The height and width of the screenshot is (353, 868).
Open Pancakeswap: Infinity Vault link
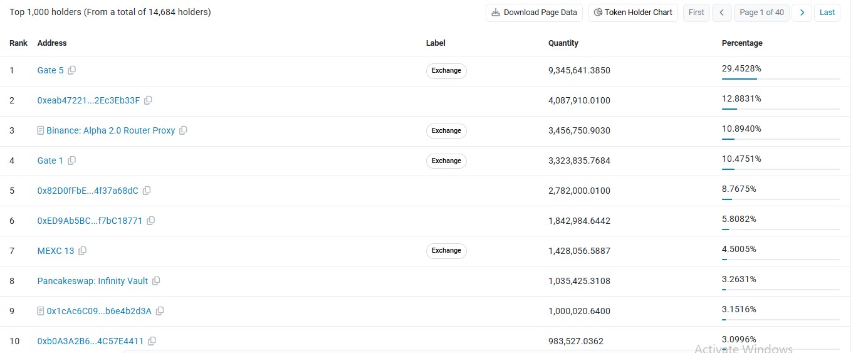(93, 281)
